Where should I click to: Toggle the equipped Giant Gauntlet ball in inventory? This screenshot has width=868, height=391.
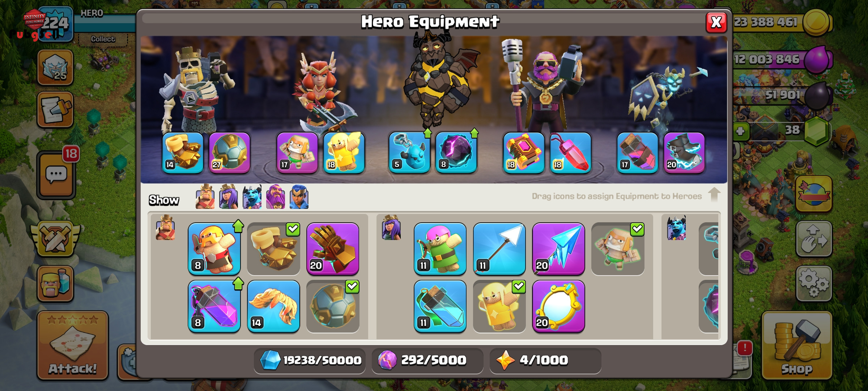(x=333, y=306)
